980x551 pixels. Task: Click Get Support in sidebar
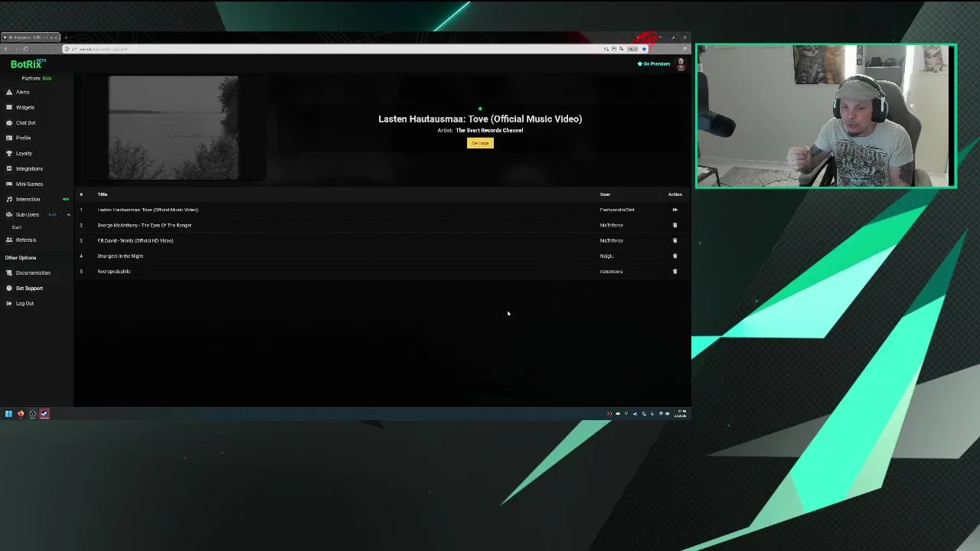click(29, 288)
